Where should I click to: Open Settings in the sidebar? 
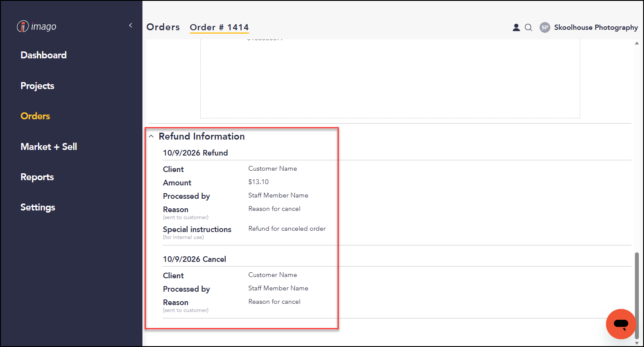[x=38, y=207]
